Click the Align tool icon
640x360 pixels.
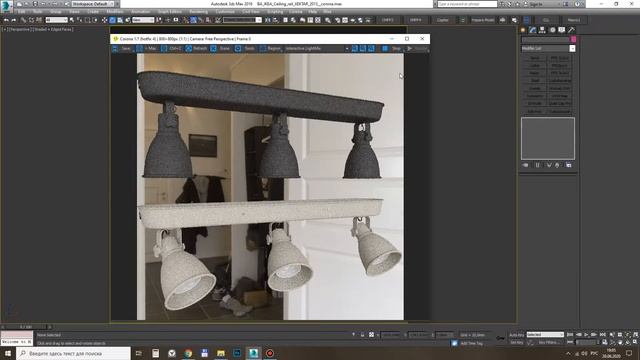276,20
